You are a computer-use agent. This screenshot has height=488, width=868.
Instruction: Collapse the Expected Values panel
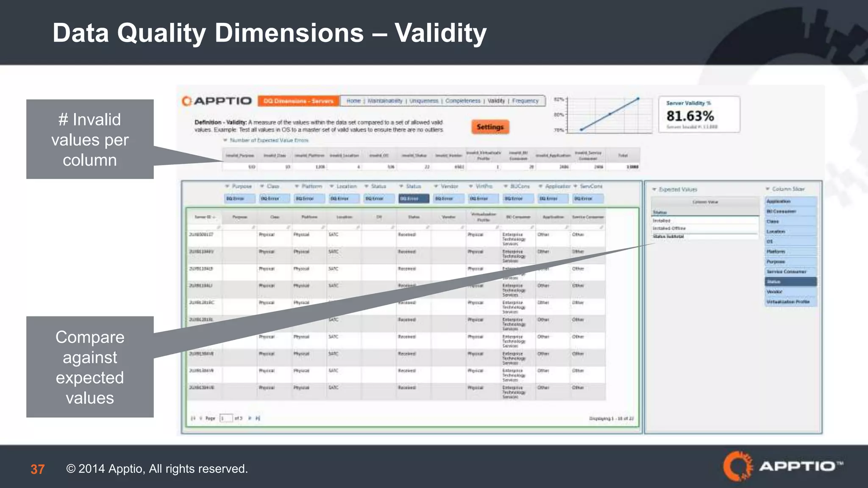coord(654,189)
